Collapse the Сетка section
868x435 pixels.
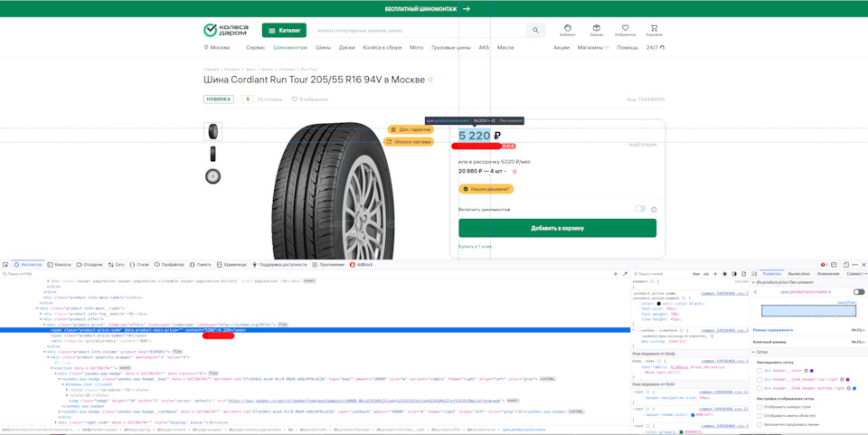pyautogui.click(x=753, y=353)
